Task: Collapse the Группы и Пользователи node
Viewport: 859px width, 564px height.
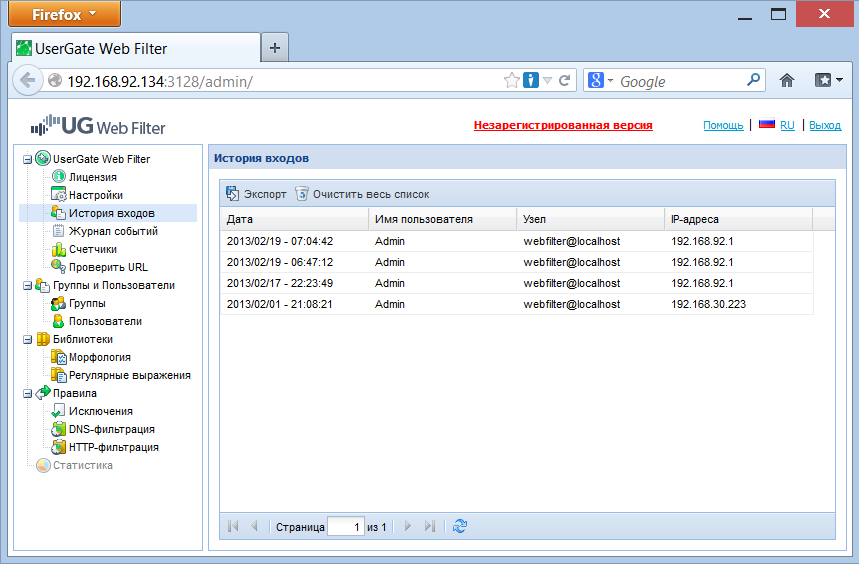Action: [27, 285]
